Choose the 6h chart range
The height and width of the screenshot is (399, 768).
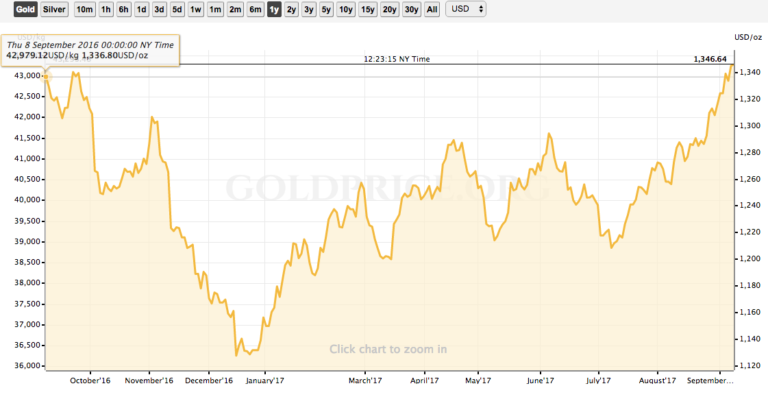coord(123,9)
